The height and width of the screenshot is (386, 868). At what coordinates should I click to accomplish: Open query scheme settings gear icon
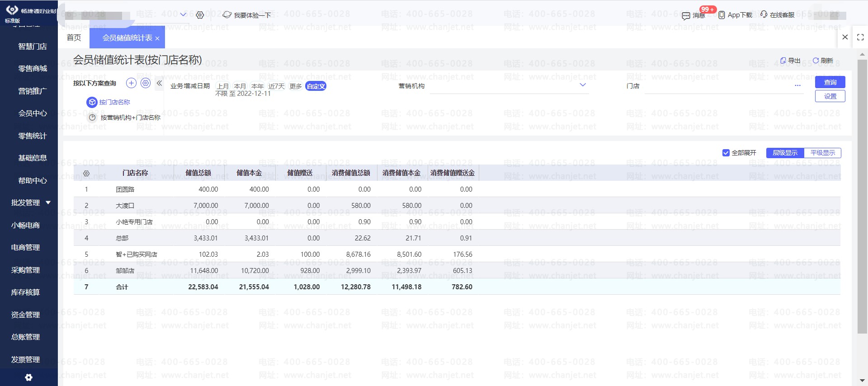(146, 83)
